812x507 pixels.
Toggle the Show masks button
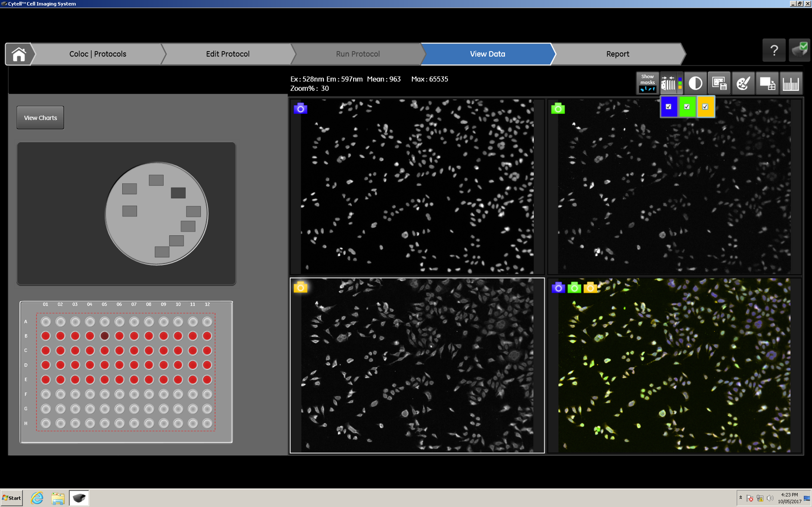[647, 83]
